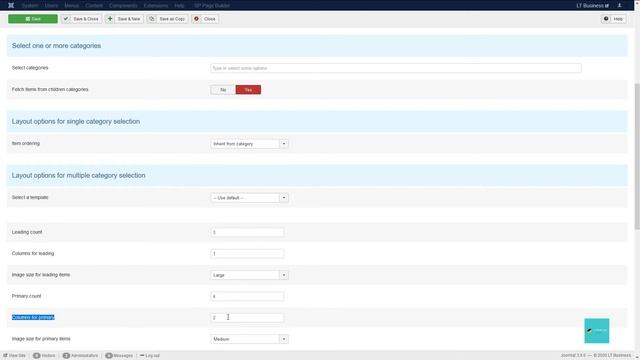Click the page vertical scrollbar
640x360 pixels.
pos(637,156)
